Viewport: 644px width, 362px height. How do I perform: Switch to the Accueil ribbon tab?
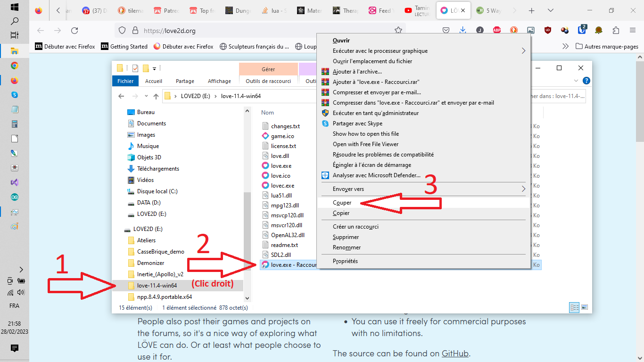(x=154, y=81)
